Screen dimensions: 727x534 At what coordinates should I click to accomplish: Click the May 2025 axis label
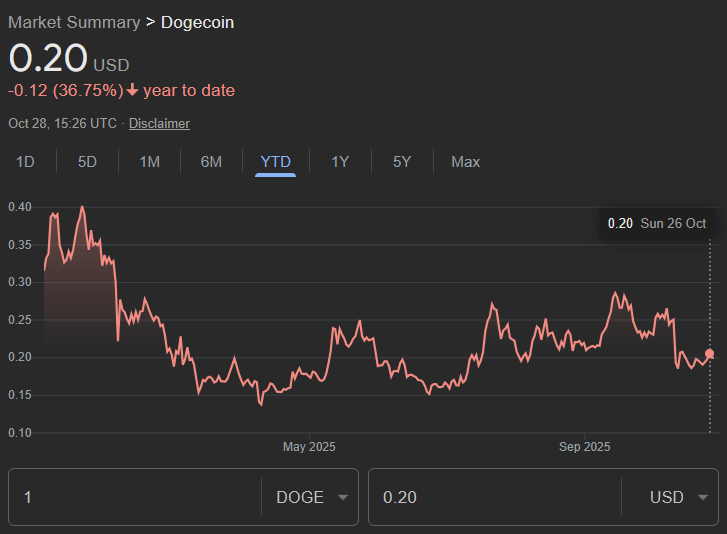pos(309,447)
